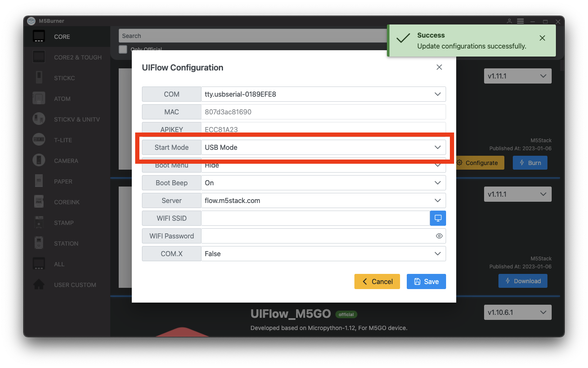Open the CAMERA device category
588x368 pixels.
coord(66,161)
